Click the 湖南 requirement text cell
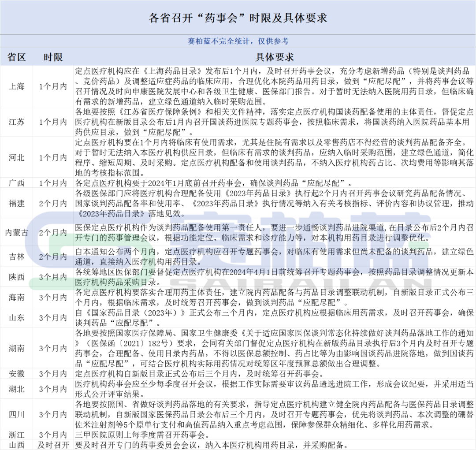Image resolution: width=476 pixels, height=450 pixels. coord(275,348)
